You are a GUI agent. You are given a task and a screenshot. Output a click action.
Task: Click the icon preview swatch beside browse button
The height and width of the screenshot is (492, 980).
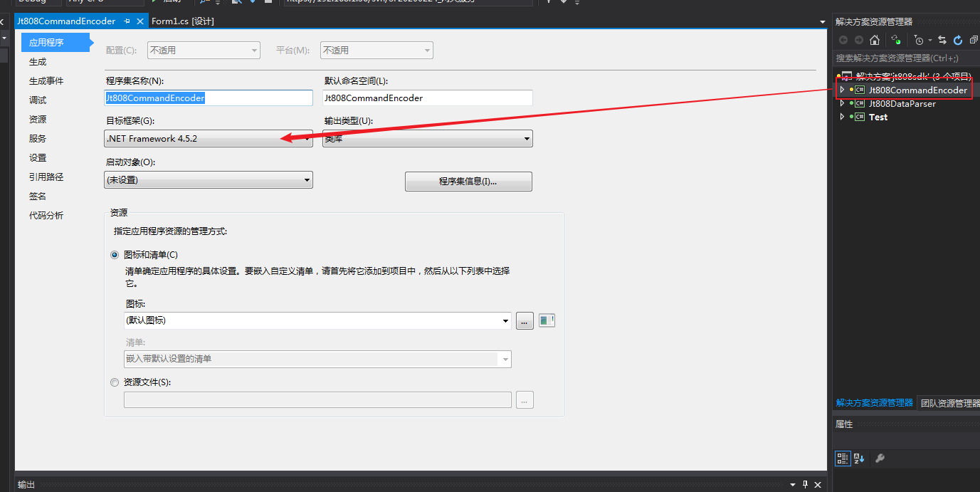coord(547,321)
